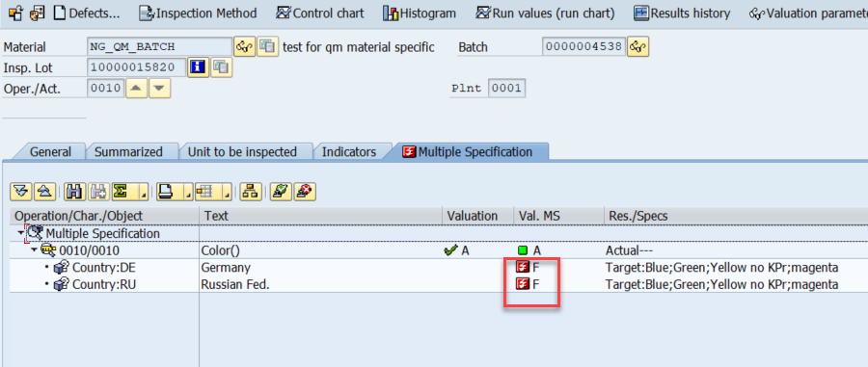Viewport: 868px width, 367px height.
Task: Click the stamp with red cross icon
Action: 304,192
